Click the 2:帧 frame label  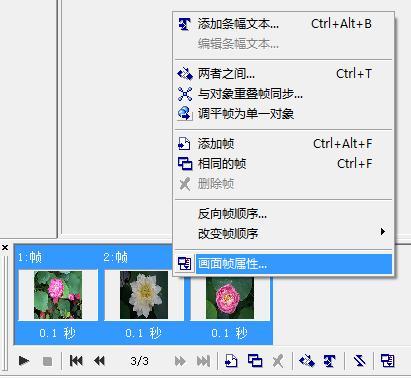click(x=116, y=257)
